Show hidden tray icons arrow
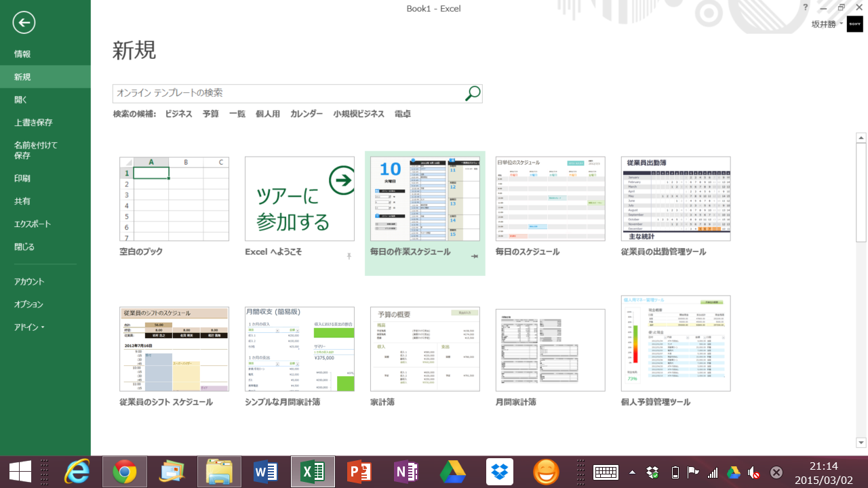 (633, 472)
